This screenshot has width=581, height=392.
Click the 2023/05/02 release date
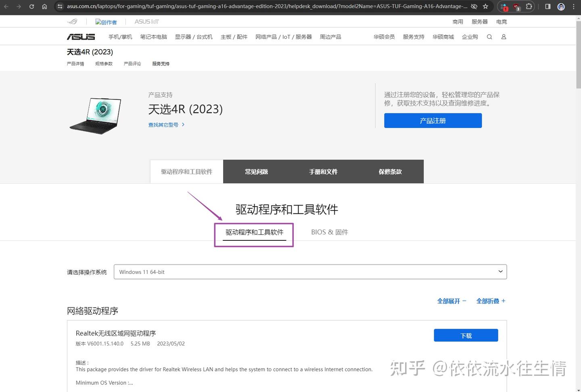pos(171,344)
